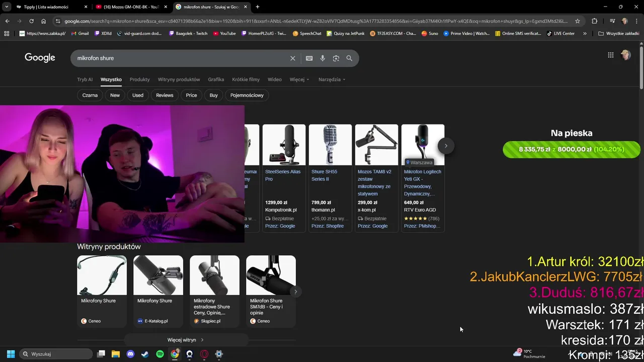Open Google Lens image search

tap(336, 58)
